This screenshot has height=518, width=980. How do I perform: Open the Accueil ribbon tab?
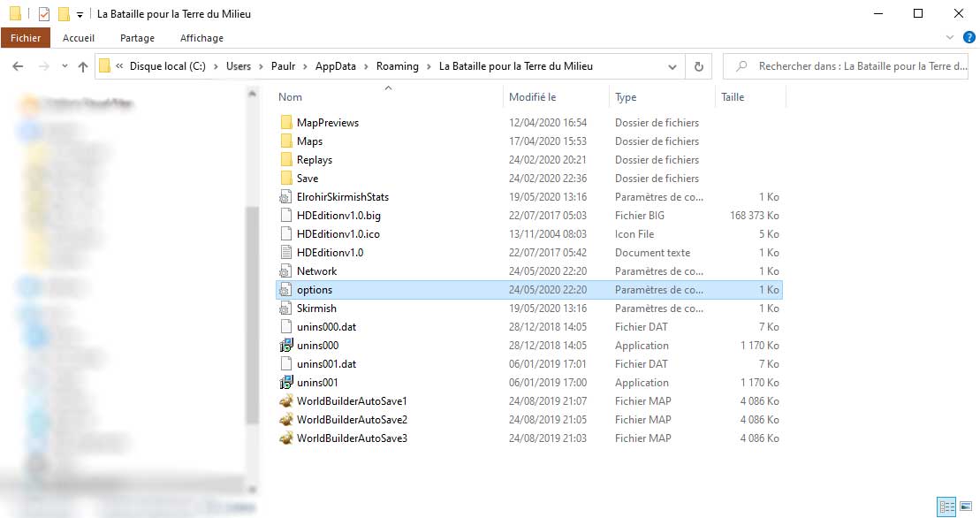coord(79,38)
